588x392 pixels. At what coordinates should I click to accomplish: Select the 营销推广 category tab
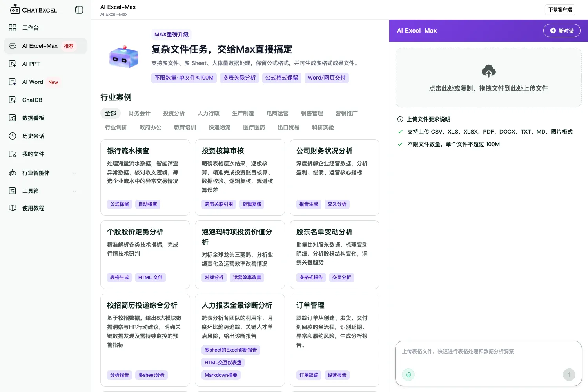[347, 113]
